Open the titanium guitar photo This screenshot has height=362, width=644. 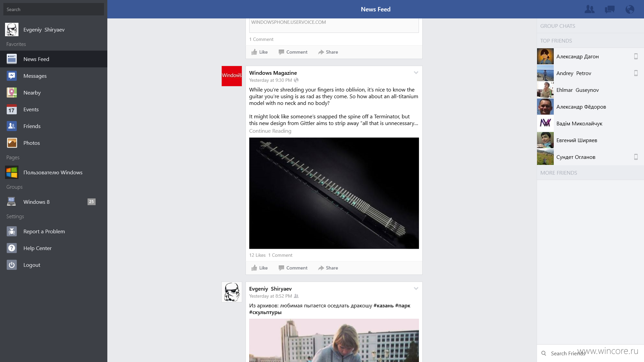pos(334,193)
